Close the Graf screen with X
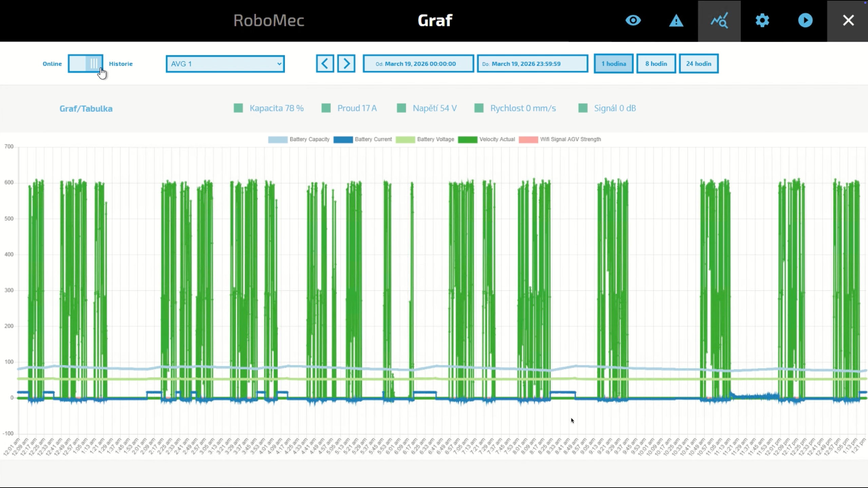 pyautogui.click(x=848, y=21)
